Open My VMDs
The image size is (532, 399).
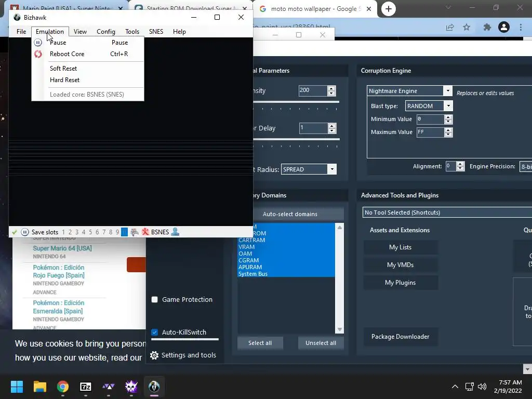coord(401,265)
